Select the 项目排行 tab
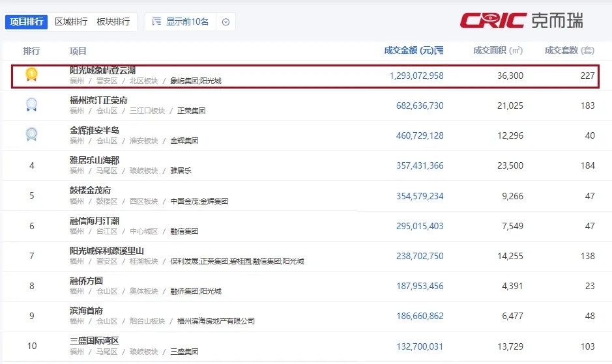This screenshot has width=612, height=364. click(26, 22)
